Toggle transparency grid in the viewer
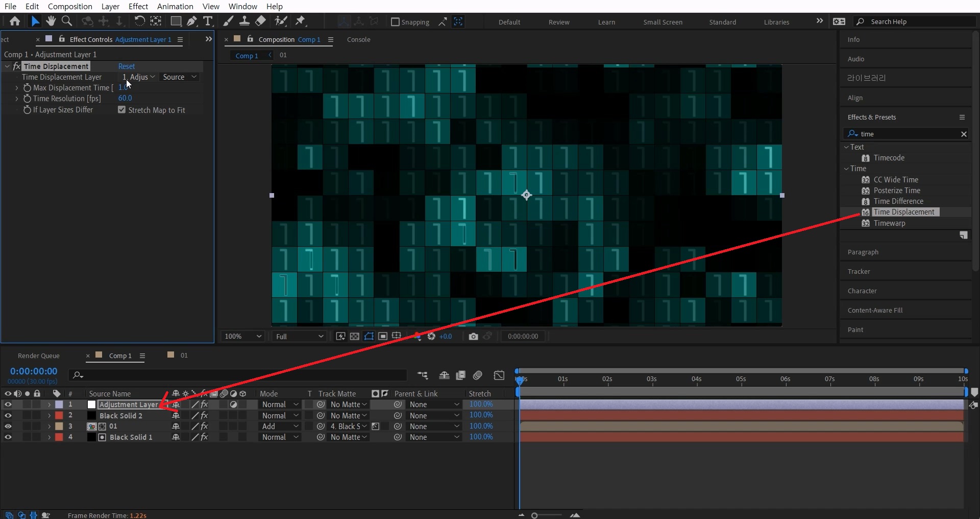Screen dimensions: 980x519 pyautogui.click(x=354, y=336)
